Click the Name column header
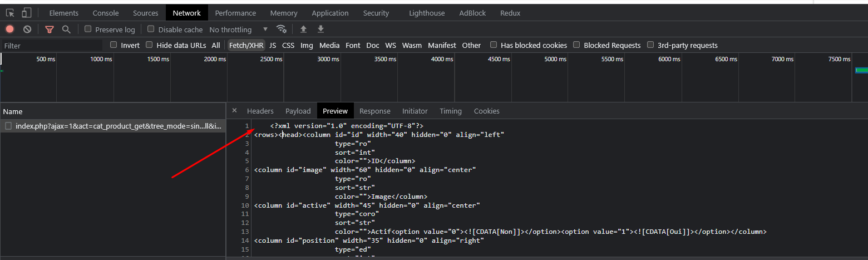The width and height of the screenshot is (868, 260). click(113, 111)
